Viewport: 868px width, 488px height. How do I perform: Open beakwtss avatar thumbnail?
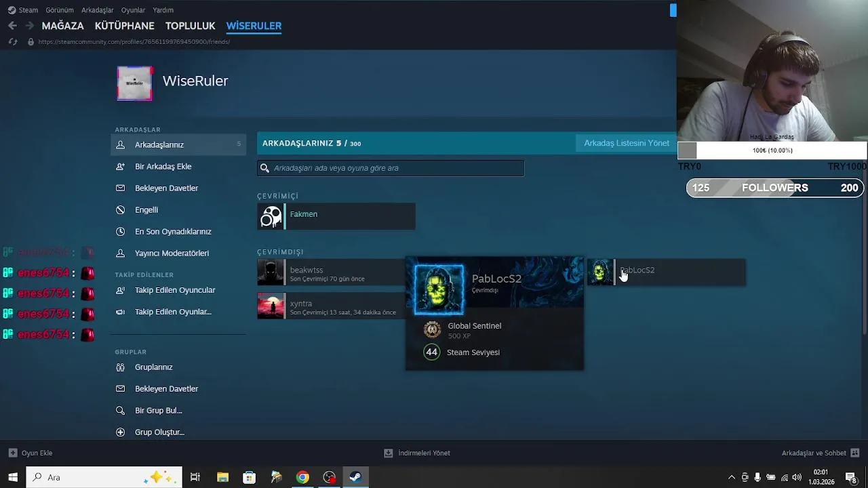click(x=271, y=272)
